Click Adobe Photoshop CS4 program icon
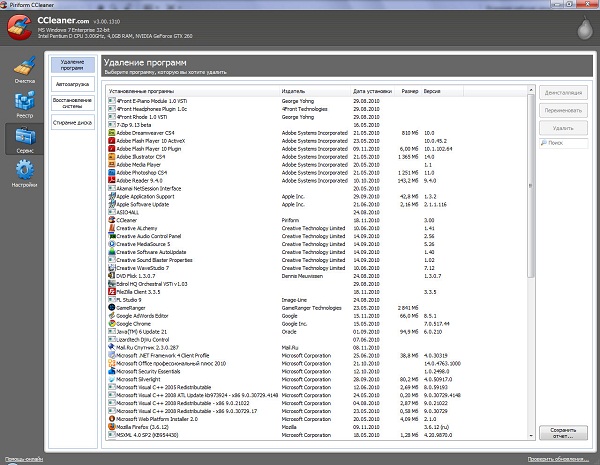The width and height of the screenshot is (600, 465). [111, 173]
